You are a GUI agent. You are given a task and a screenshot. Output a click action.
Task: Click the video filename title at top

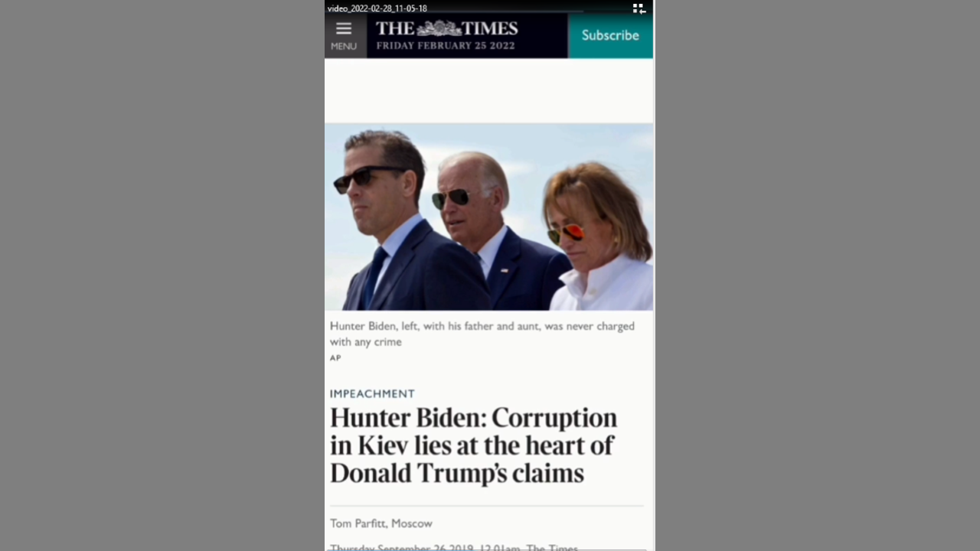[x=377, y=8]
